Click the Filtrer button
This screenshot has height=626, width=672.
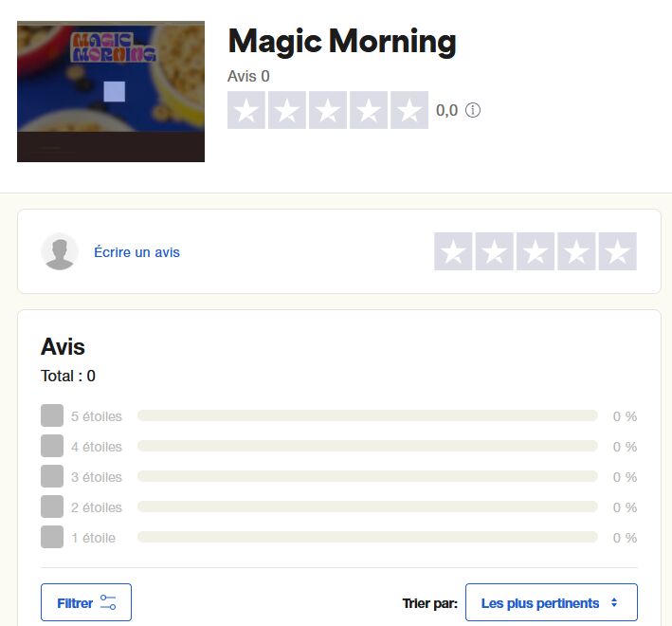[x=86, y=602]
